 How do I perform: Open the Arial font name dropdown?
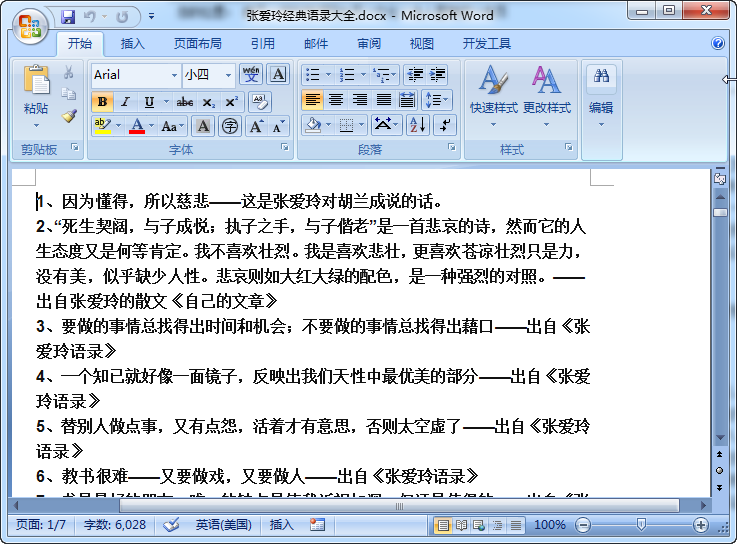[174, 75]
